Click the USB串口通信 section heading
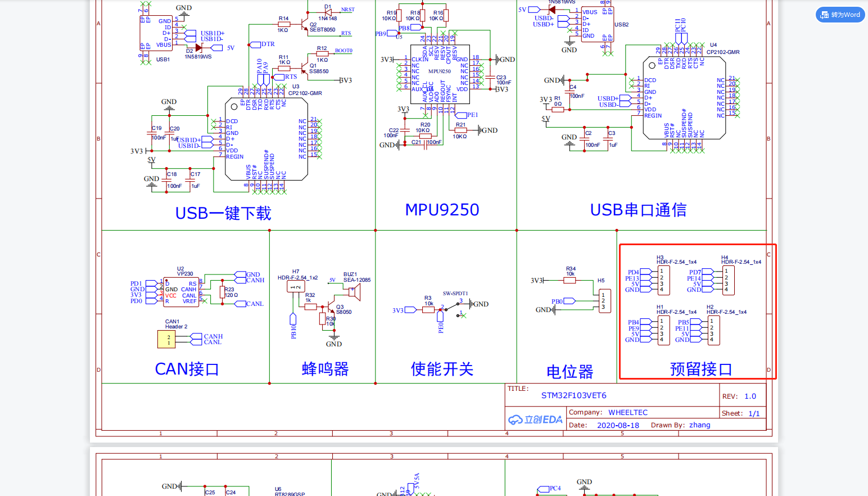This screenshot has height=496, width=868. pyautogui.click(x=638, y=210)
